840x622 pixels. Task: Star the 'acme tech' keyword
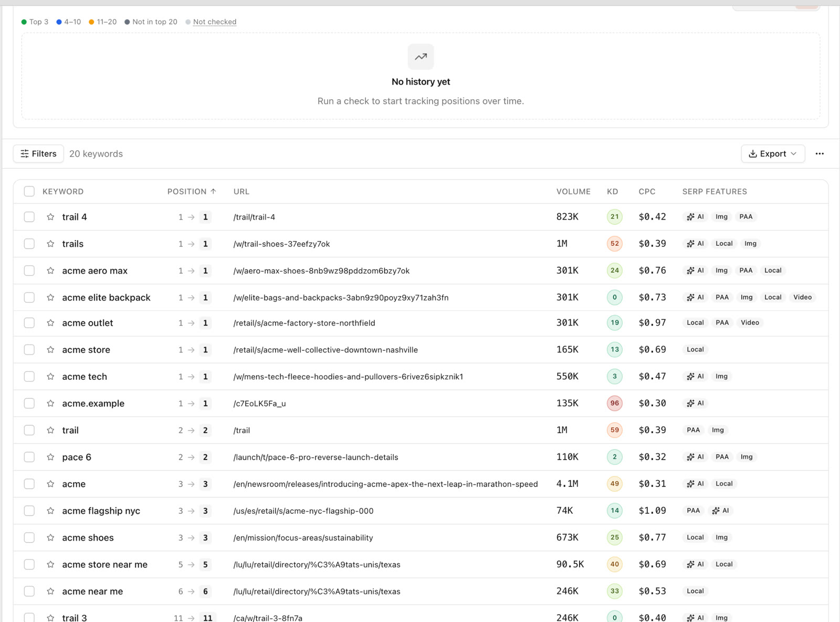tap(50, 377)
